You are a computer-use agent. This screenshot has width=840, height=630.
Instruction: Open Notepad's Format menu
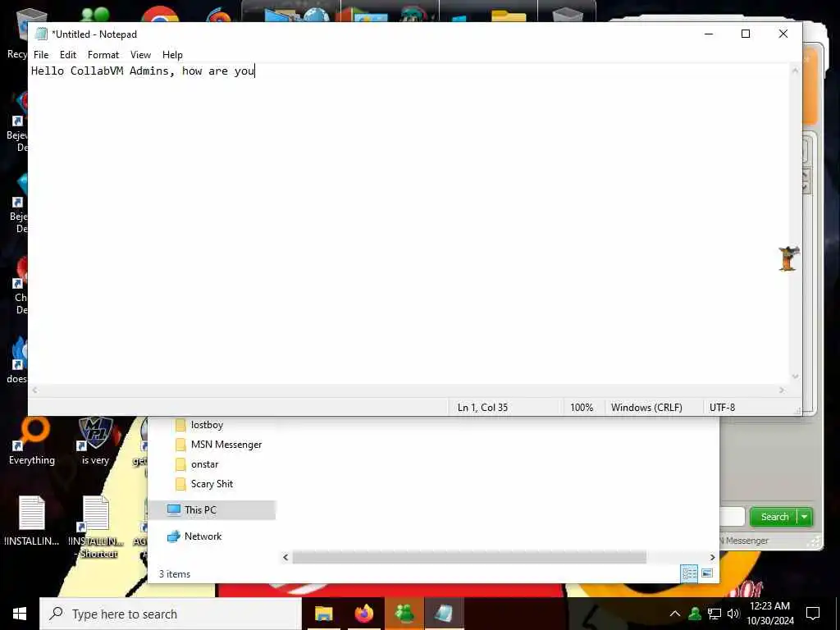103,55
